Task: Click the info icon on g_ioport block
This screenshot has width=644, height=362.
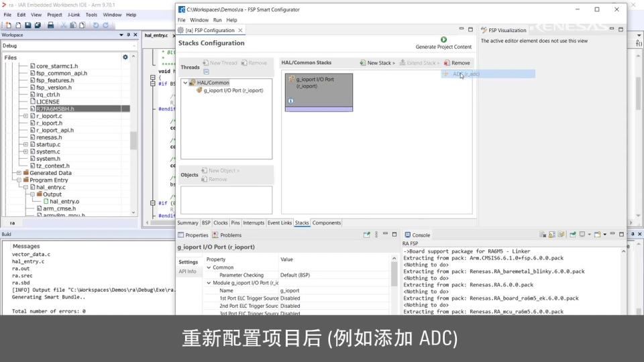Action: [x=290, y=101]
